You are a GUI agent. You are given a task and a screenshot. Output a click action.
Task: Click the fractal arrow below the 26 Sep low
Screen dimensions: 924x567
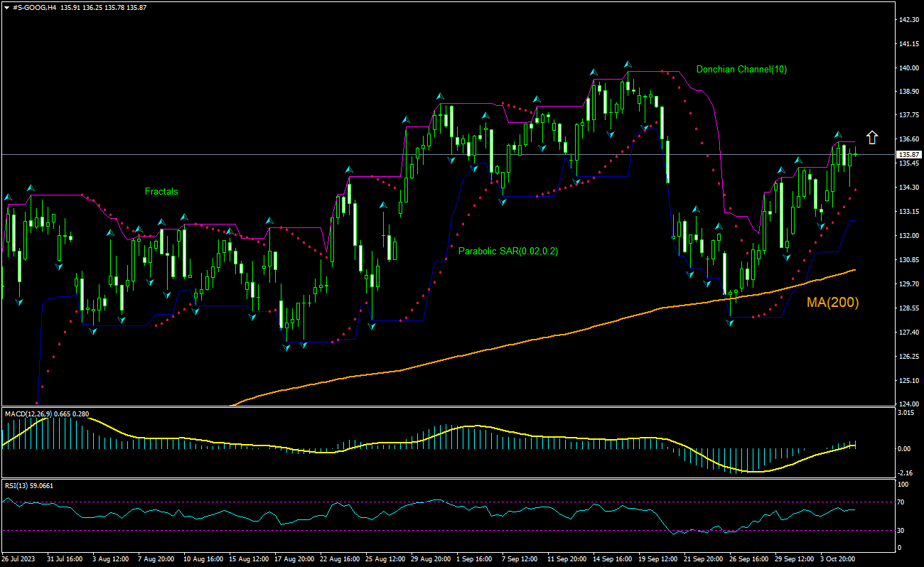click(730, 323)
